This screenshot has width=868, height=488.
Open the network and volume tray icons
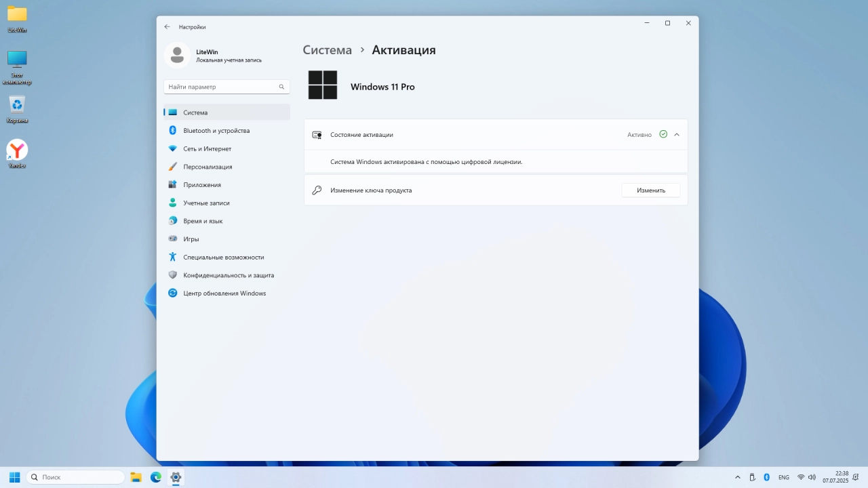point(808,477)
